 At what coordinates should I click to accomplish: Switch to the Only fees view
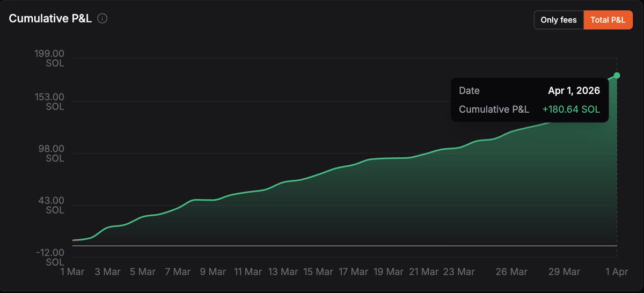(x=559, y=20)
